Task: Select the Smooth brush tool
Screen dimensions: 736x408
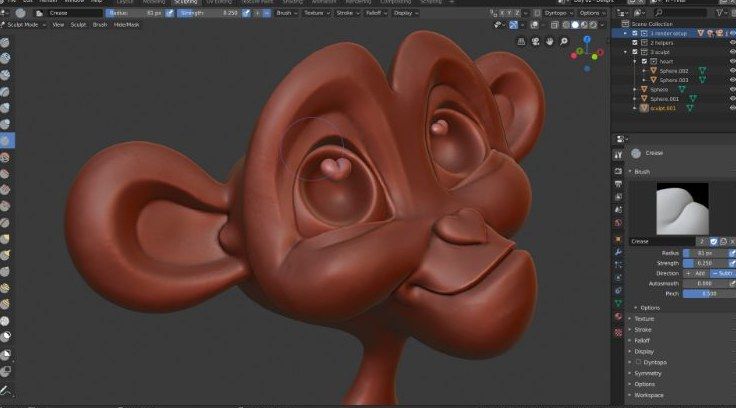Action: coord(5,157)
